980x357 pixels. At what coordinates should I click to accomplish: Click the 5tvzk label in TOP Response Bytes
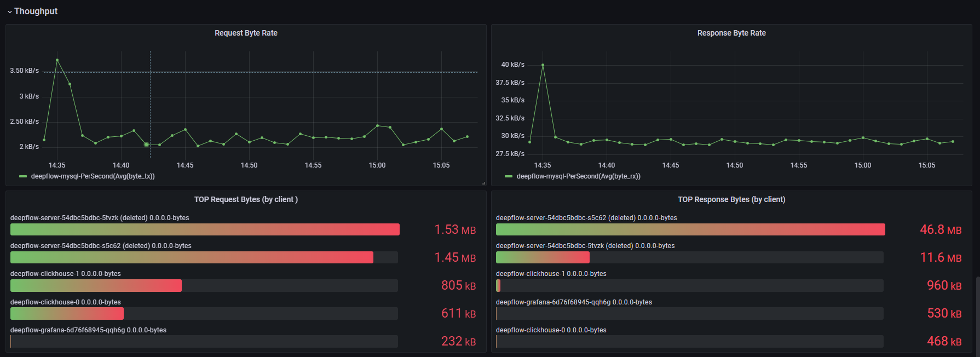pos(585,246)
